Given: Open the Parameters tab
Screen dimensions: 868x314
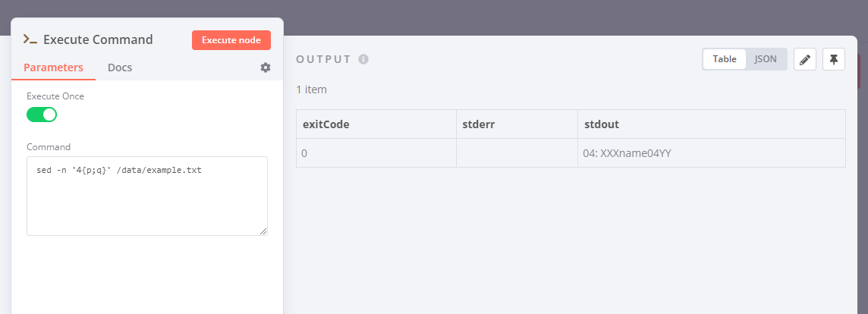Looking at the screenshot, I should coord(53,68).
